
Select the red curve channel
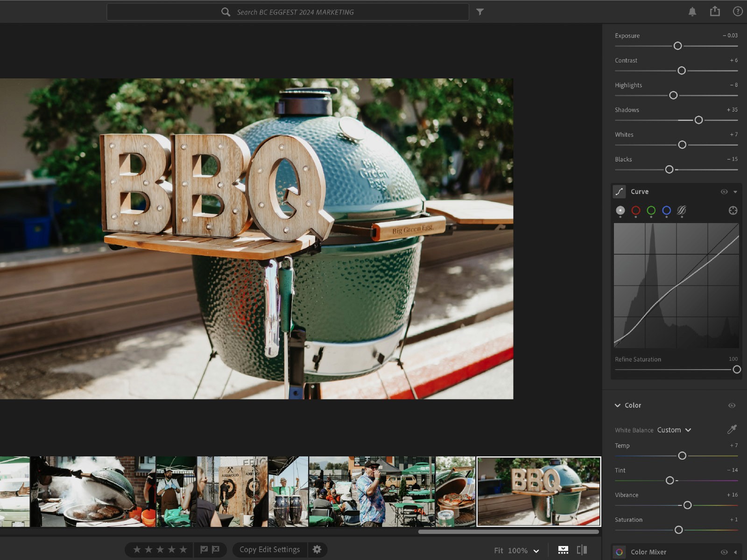point(635,210)
